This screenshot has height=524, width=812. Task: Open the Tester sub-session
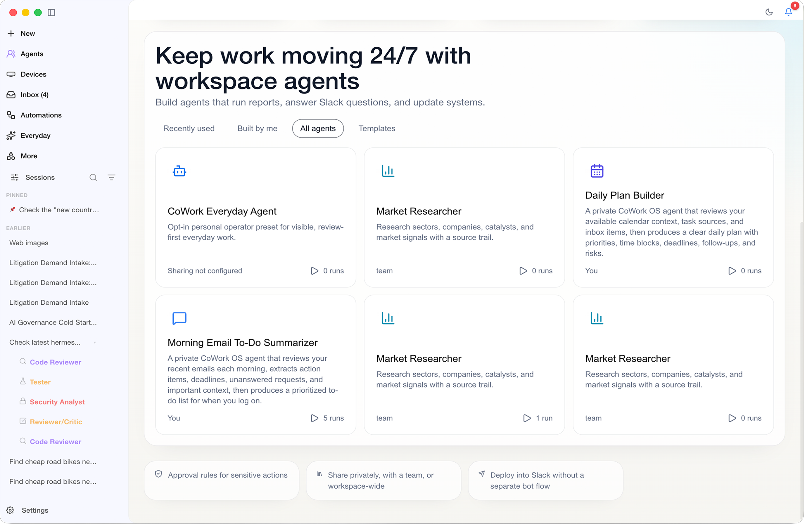[40, 382]
